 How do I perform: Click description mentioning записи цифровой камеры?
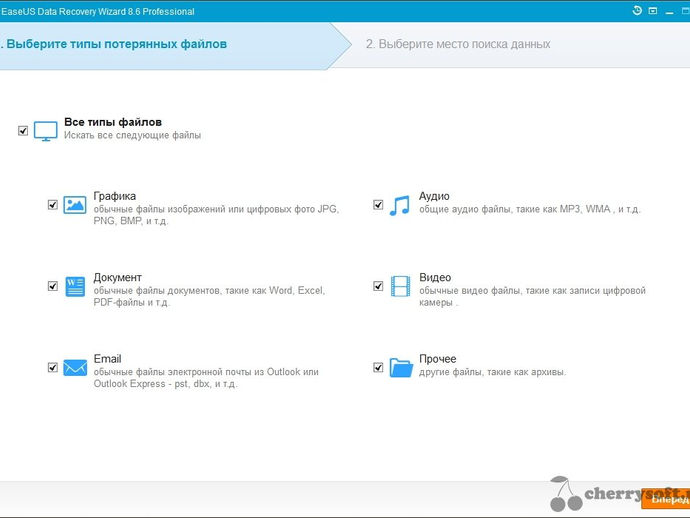click(532, 296)
